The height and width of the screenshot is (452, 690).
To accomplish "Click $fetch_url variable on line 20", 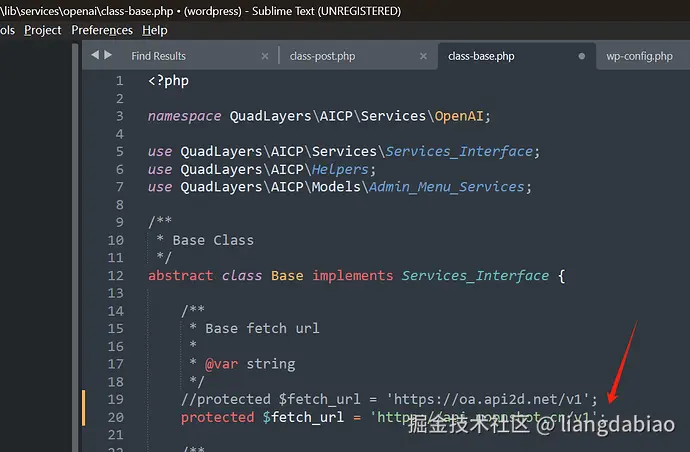I will (303, 417).
